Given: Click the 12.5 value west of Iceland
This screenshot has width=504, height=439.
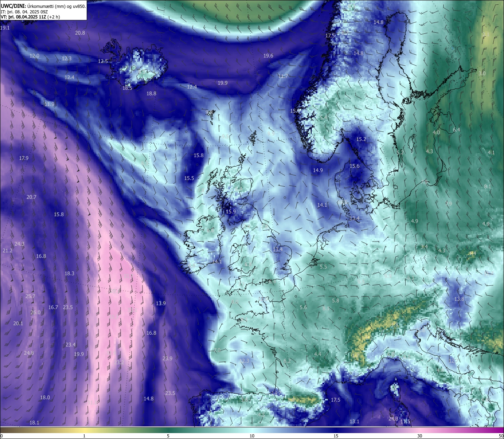Looking at the screenshot, I should (103, 61).
